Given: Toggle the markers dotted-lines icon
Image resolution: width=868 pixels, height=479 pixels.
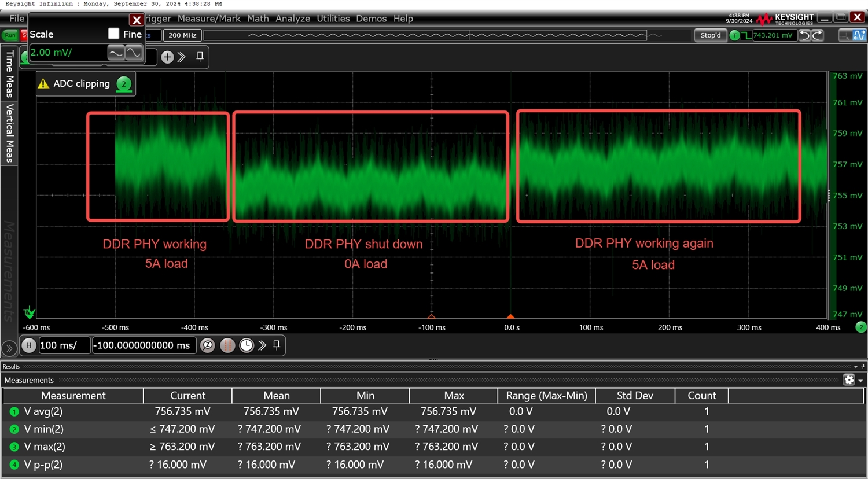Looking at the screenshot, I should coord(227,345).
